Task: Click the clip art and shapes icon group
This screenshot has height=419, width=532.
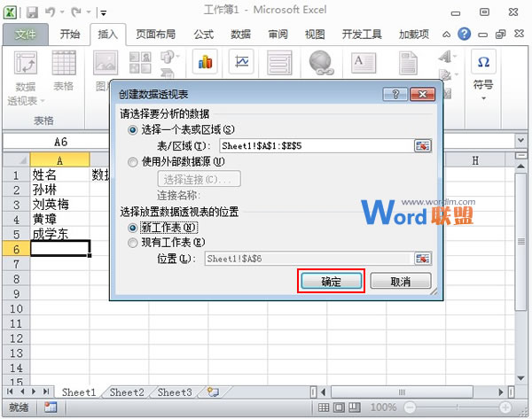Action: 140,63
